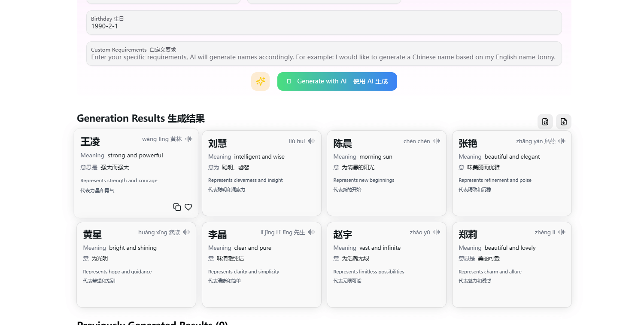Export results as JSON file icon
Viewport: 644px width, 325px height.
(x=545, y=122)
